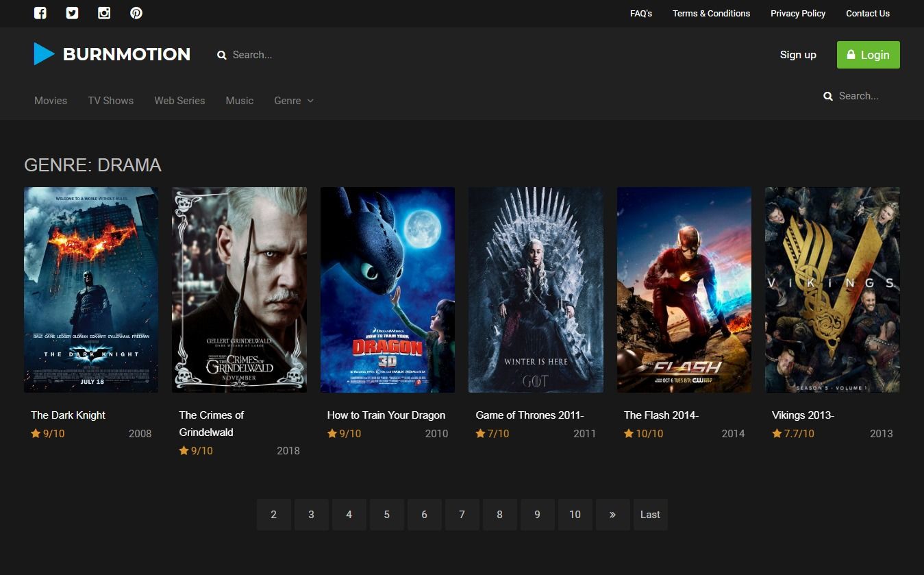This screenshot has height=575, width=924.
Task: Click the 7/10 rating for Game of Thrones
Action: pyautogui.click(x=499, y=434)
